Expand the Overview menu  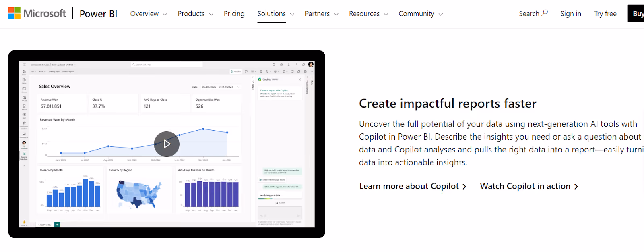click(x=149, y=14)
